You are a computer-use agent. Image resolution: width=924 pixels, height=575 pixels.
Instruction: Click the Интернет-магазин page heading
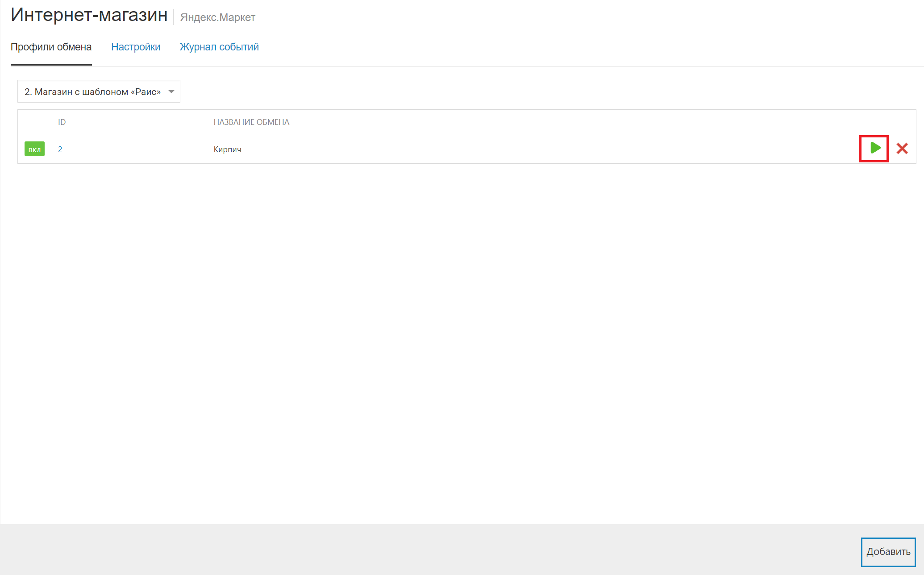click(89, 15)
